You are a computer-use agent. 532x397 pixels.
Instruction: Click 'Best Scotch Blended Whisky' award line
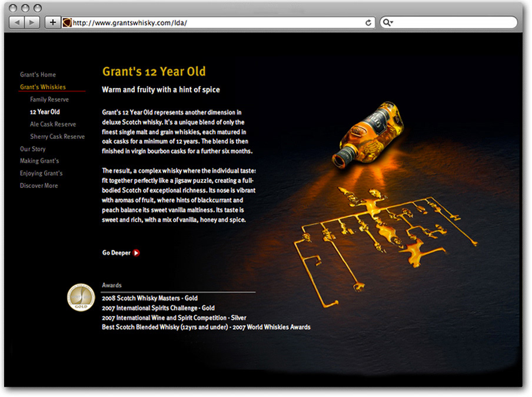206,327
